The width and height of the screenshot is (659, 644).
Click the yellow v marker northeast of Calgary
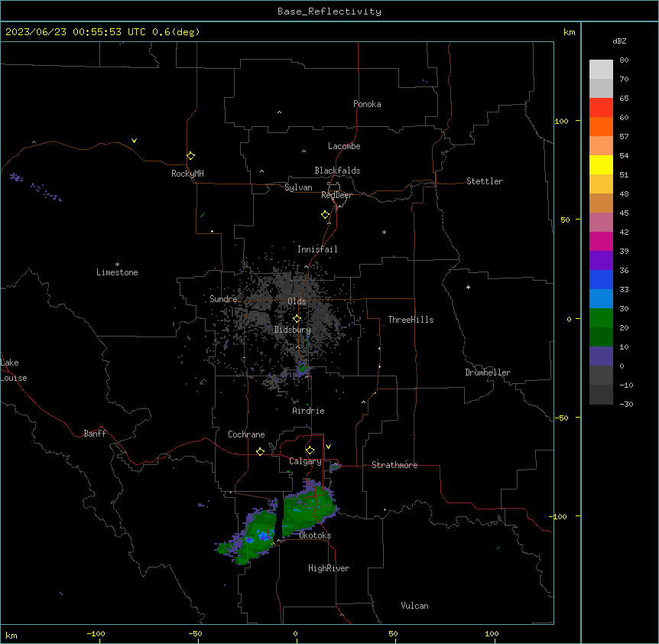point(328,447)
